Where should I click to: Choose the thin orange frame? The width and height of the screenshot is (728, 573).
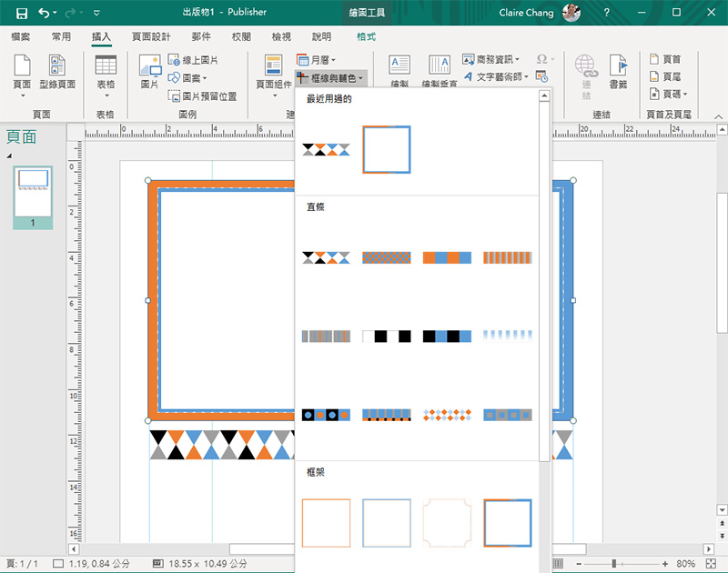[326, 523]
